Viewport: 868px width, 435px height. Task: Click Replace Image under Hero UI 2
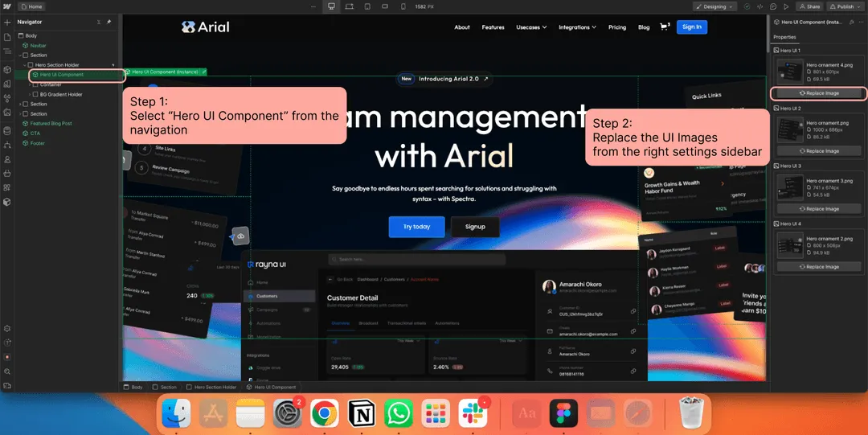(x=819, y=150)
